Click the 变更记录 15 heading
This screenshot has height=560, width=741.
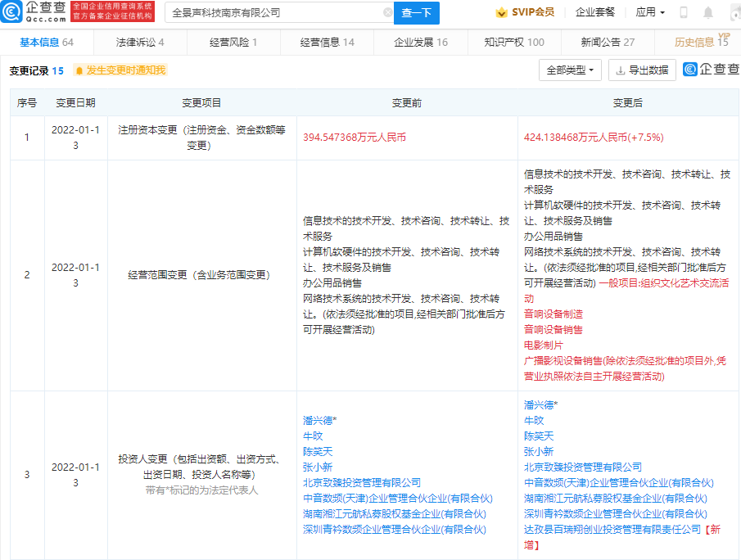(x=36, y=71)
